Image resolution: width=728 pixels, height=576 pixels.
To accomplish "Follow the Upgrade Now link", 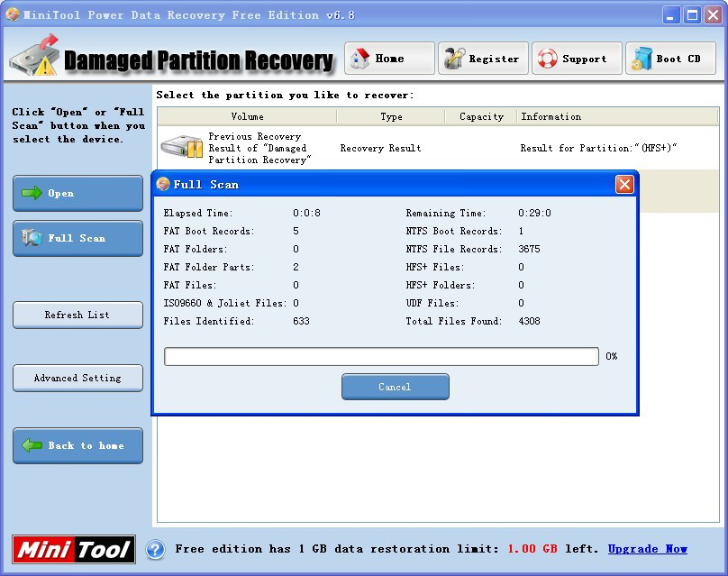I will (647, 549).
